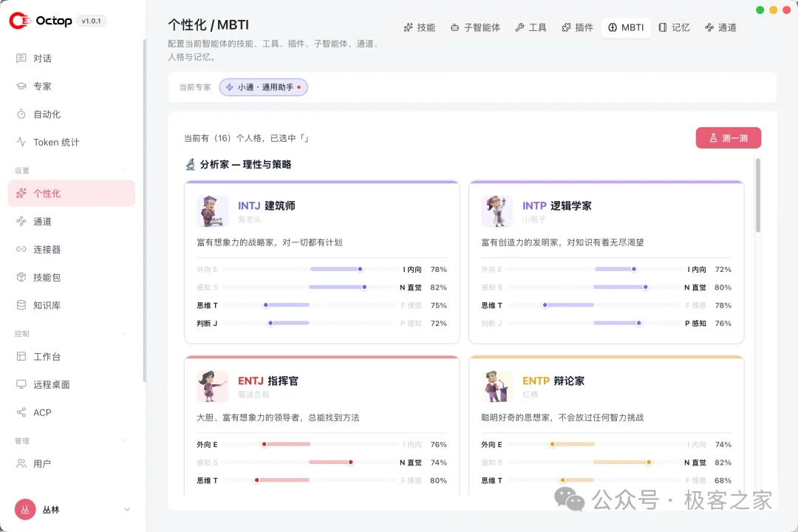Collapse the 控制 sidebar section

125,334
